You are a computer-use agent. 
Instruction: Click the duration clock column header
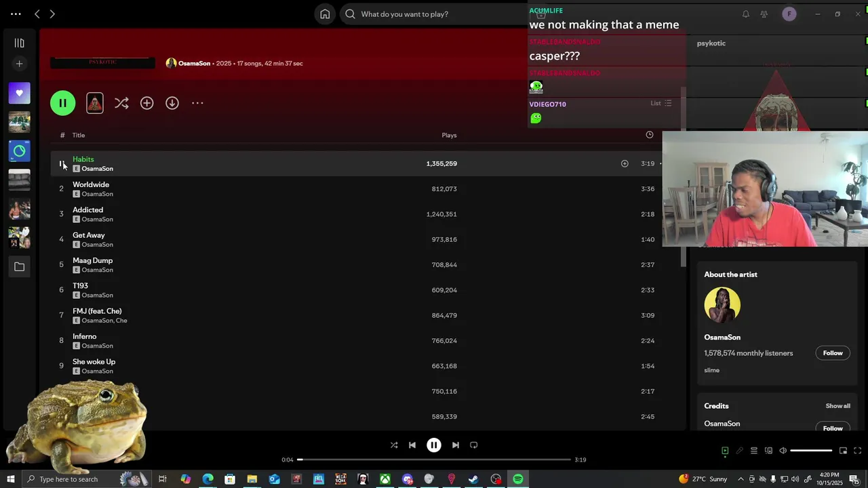[649, 135]
